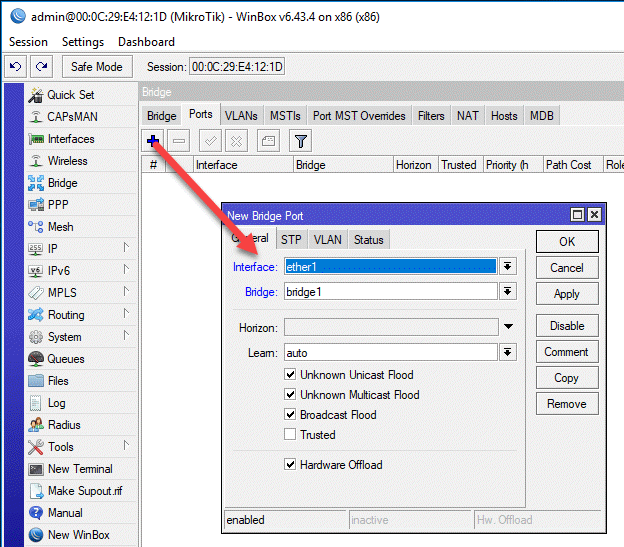Open Manual from sidebar
The height and width of the screenshot is (547, 624).
click(x=82, y=513)
